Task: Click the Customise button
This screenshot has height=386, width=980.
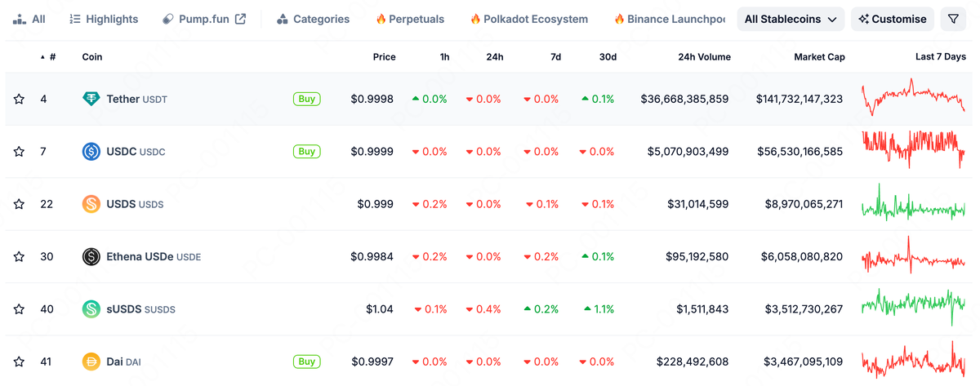Action: (892, 19)
